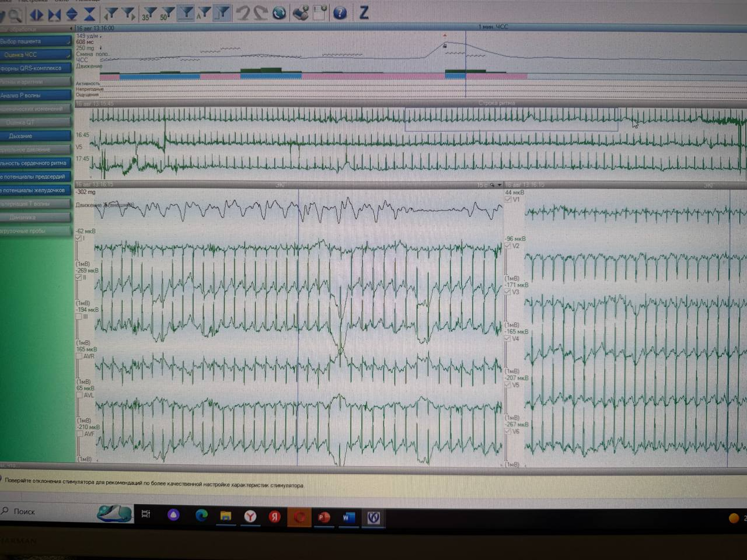This screenshot has width=747, height=560.
Task: Open Task View on the taskbar
Action: click(x=146, y=514)
